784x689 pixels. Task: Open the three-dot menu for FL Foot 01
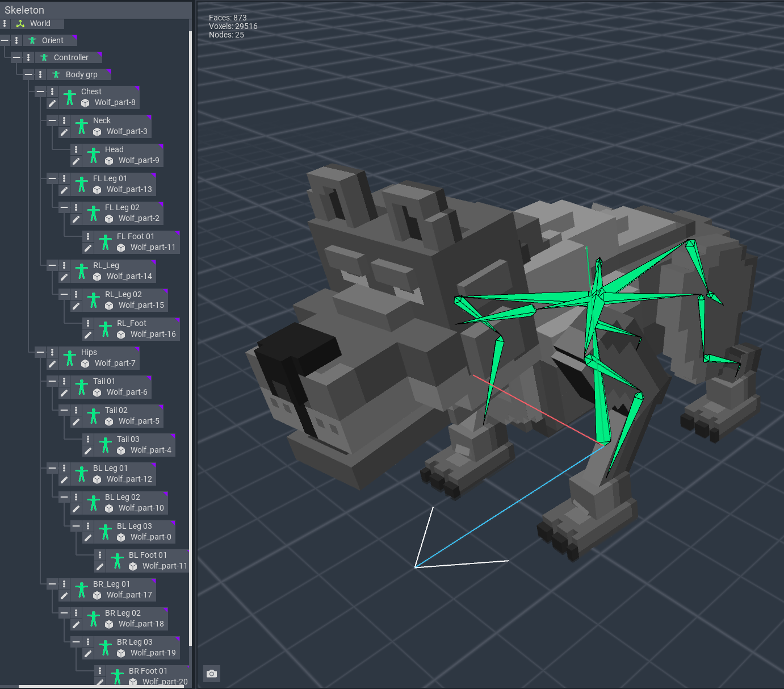pos(88,236)
